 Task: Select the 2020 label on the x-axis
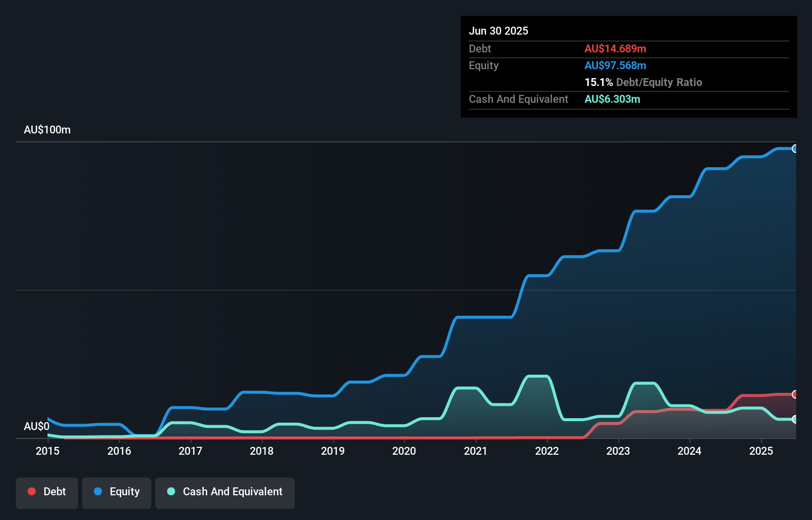tap(404, 451)
